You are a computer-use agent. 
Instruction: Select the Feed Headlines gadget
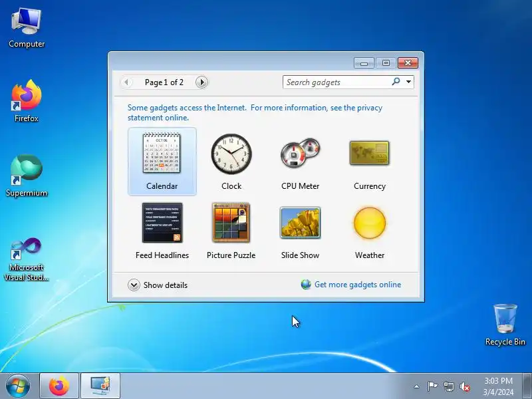[162, 231]
